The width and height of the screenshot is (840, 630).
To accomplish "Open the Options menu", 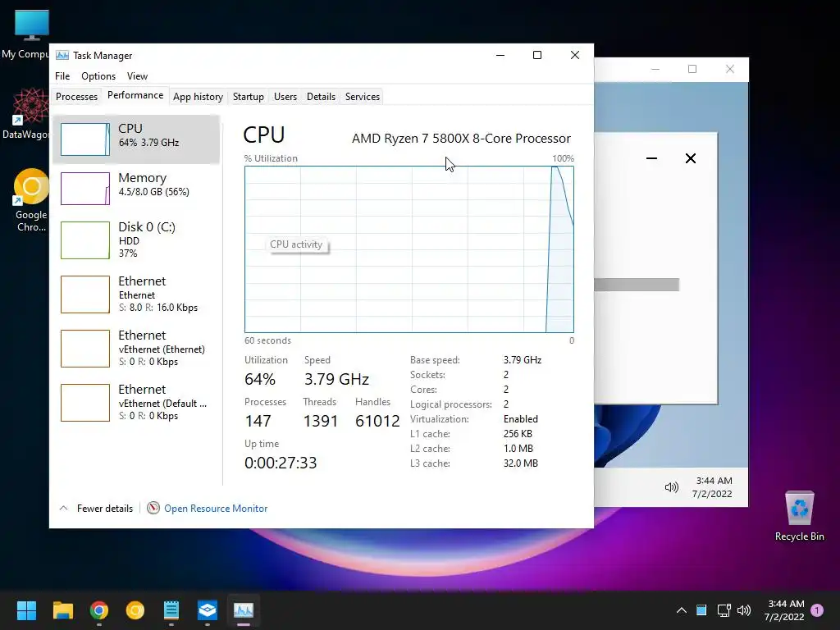I will [x=98, y=76].
